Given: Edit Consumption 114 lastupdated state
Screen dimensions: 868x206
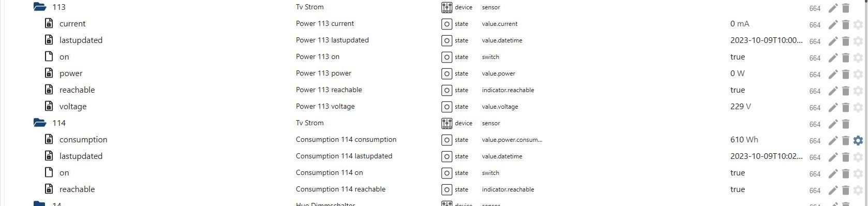Looking at the screenshot, I should click(833, 157).
